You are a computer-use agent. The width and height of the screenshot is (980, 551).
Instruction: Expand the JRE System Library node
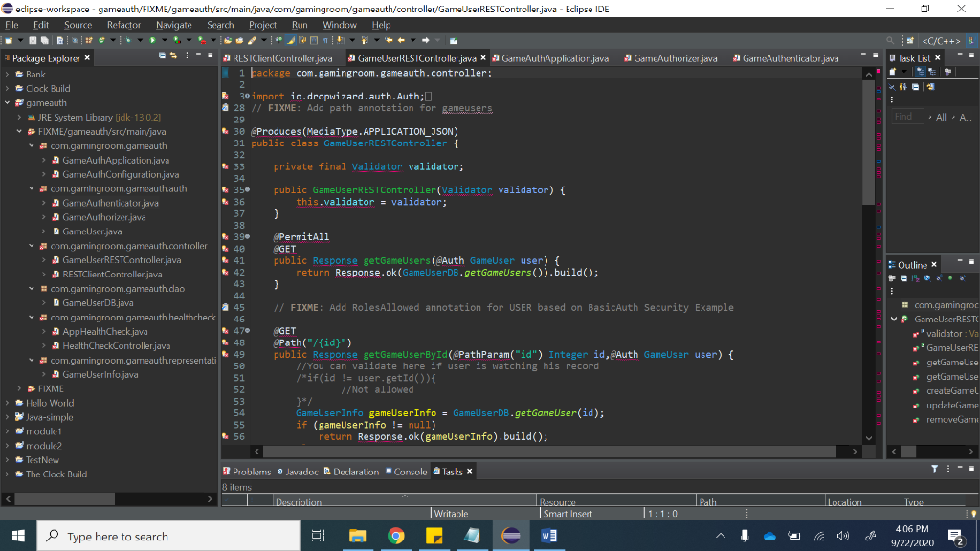tap(19, 117)
